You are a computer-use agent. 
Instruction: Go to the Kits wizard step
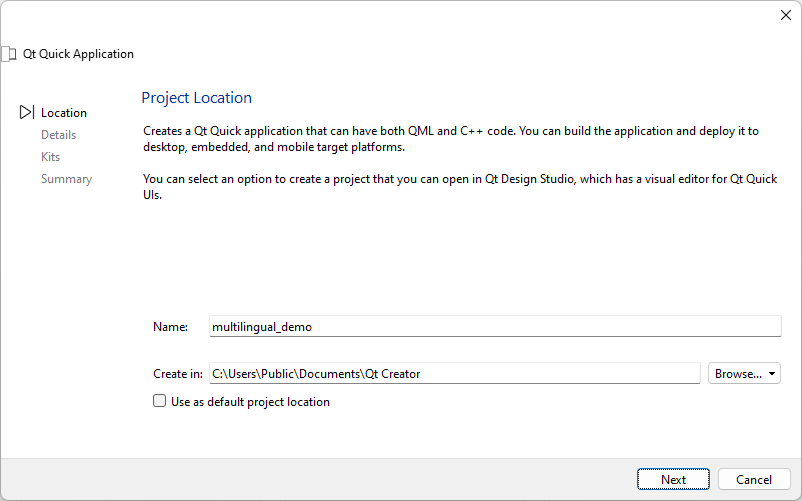point(50,157)
